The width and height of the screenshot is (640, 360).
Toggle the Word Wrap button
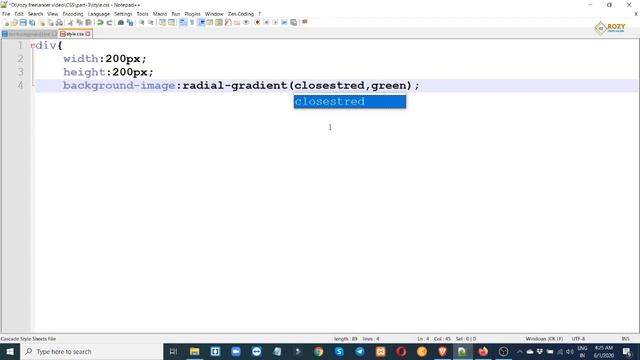pyautogui.click(x=183, y=22)
